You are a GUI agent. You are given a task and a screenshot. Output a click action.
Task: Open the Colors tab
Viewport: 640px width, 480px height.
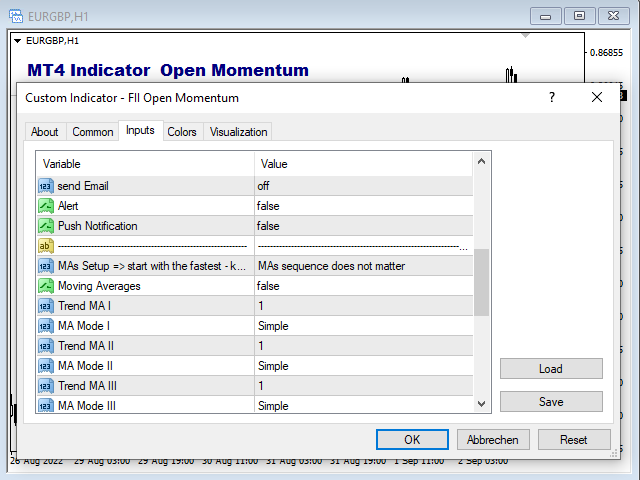[x=182, y=132]
